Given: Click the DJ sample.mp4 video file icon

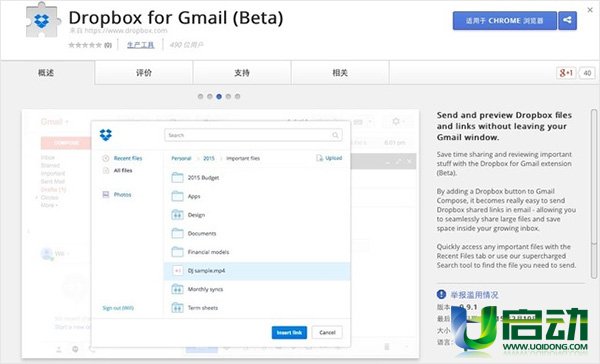Looking at the screenshot, I should click(x=177, y=271).
